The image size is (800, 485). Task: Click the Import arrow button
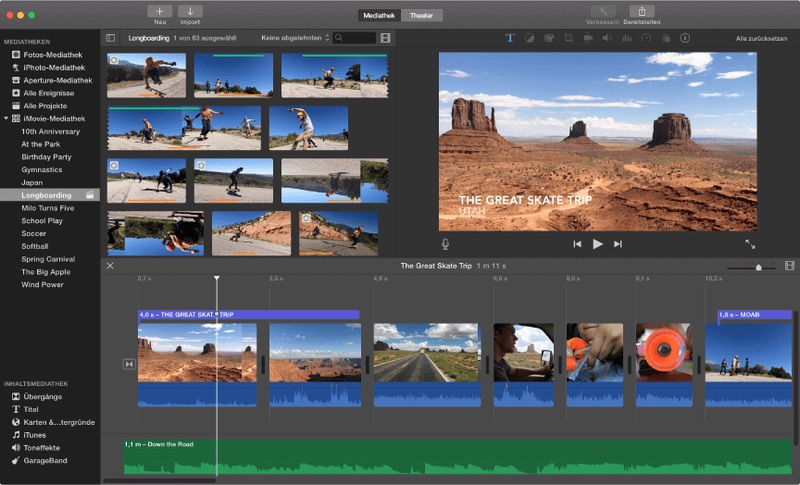[x=190, y=11]
